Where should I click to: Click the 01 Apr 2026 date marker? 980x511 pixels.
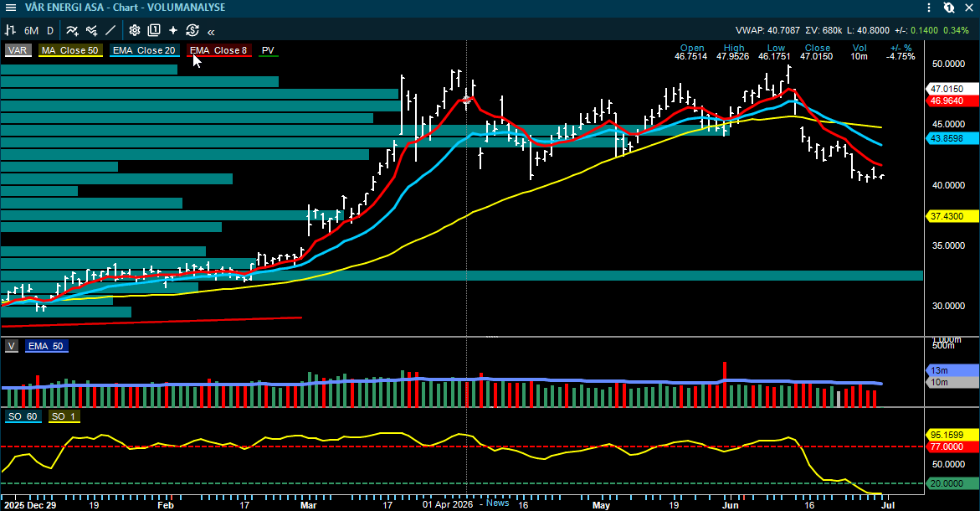point(448,504)
